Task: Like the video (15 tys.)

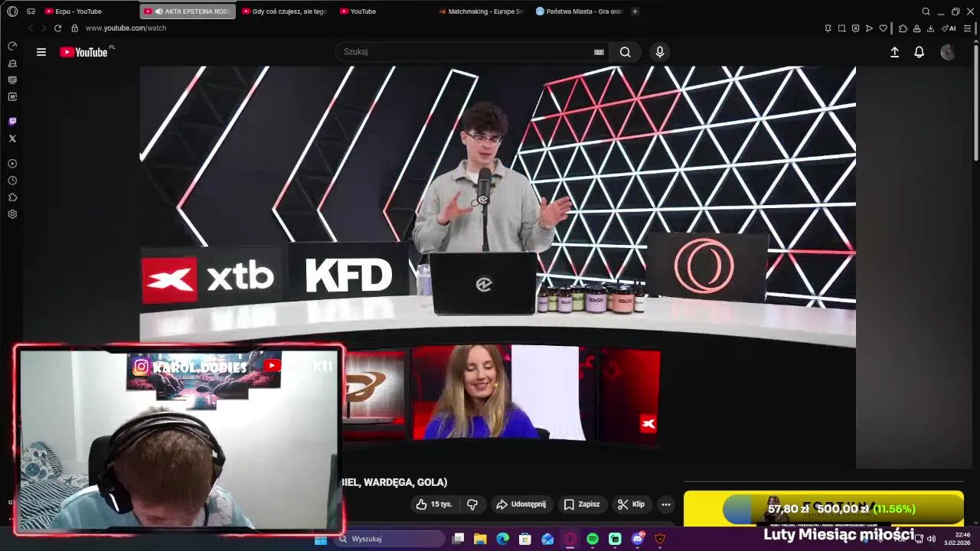Action: [x=434, y=504]
